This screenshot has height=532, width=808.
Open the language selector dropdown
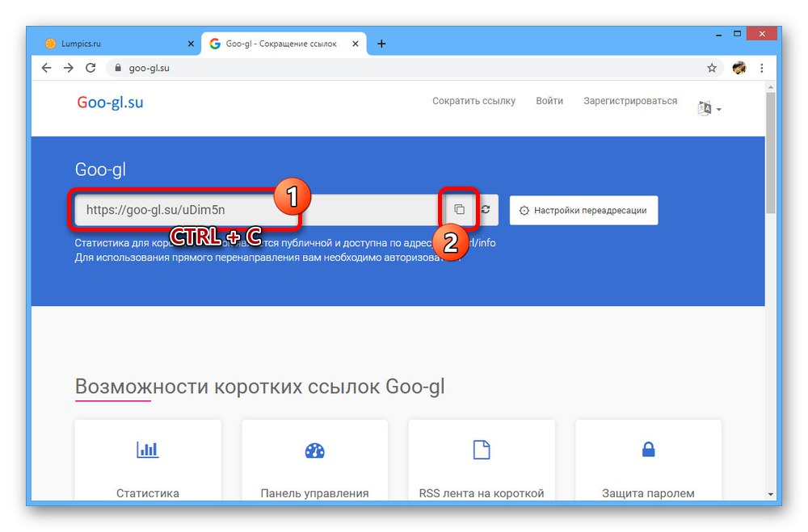click(x=709, y=109)
